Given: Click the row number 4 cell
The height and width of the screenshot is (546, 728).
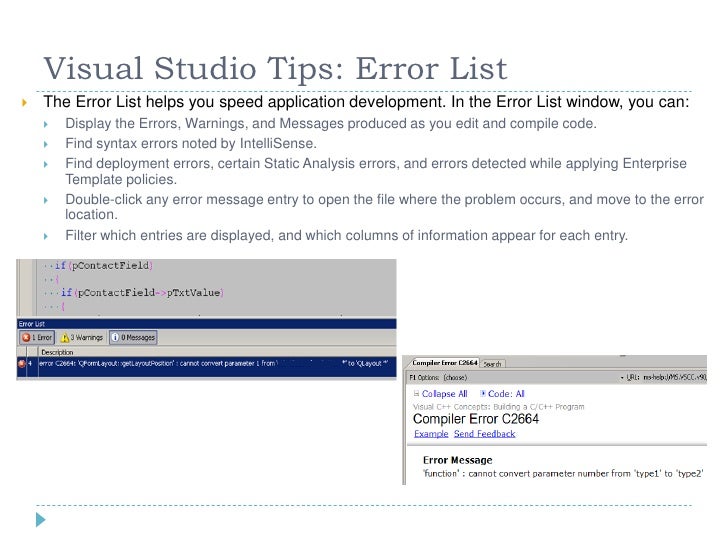Looking at the screenshot, I should tap(31, 364).
